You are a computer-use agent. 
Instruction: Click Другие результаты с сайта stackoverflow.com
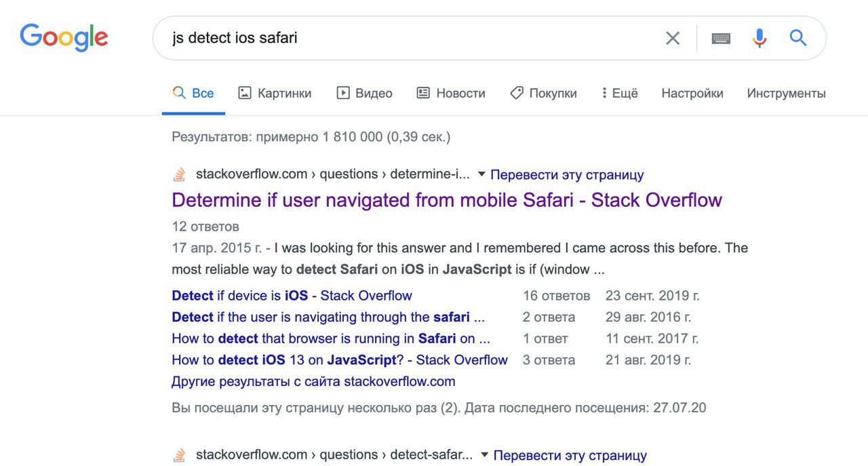point(313,381)
